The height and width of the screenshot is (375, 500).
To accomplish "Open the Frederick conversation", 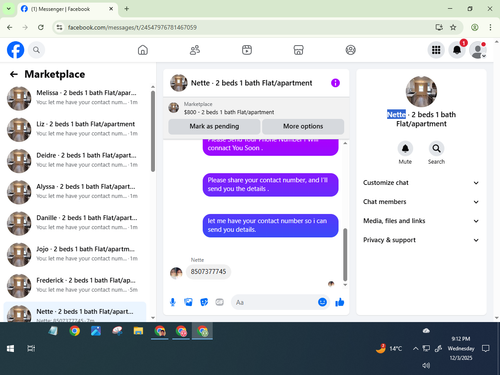I will point(75,286).
